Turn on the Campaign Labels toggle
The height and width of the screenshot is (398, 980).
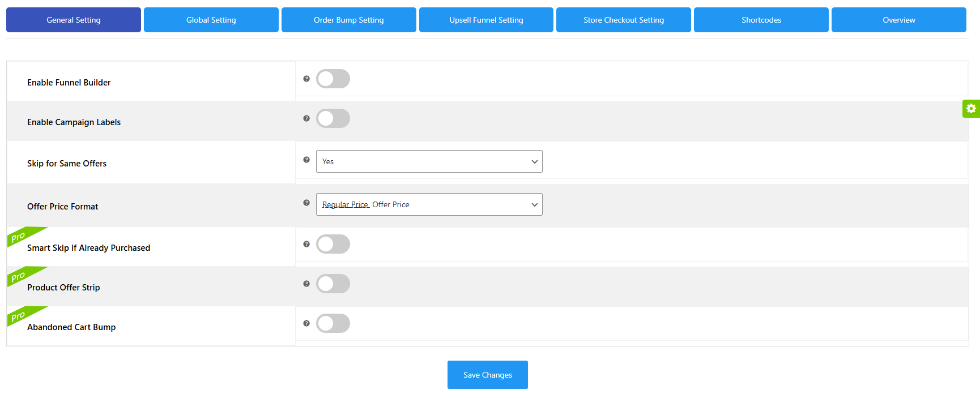[333, 118]
